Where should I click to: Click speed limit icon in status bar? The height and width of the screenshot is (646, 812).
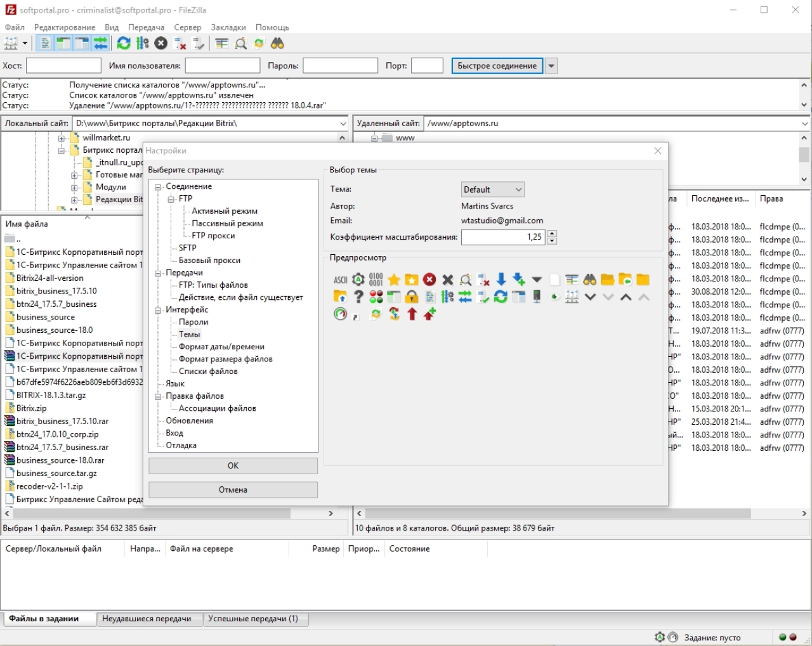pyautogui.click(x=673, y=637)
